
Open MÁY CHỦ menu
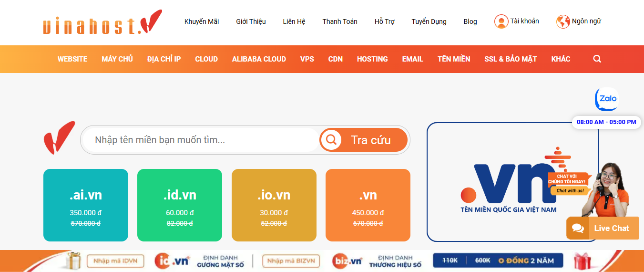click(117, 59)
